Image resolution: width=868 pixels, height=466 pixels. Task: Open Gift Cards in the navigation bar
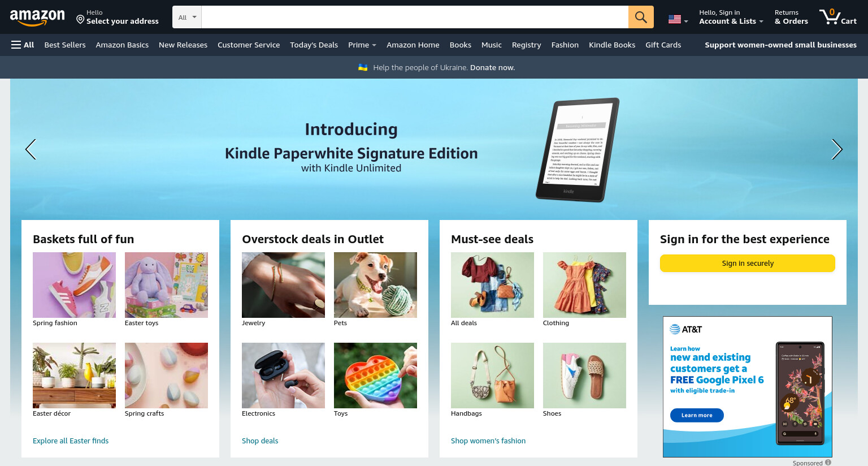pos(663,45)
